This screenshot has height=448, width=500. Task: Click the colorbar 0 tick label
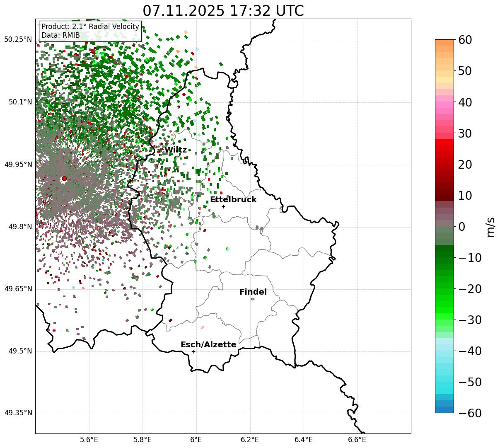click(461, 227)
